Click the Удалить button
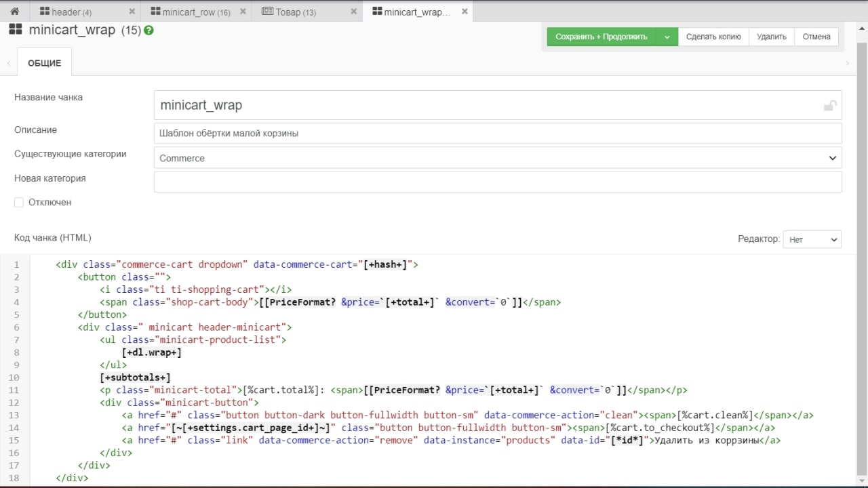Image resolution: width=868 pixels, height=488 pixels. 771,37
